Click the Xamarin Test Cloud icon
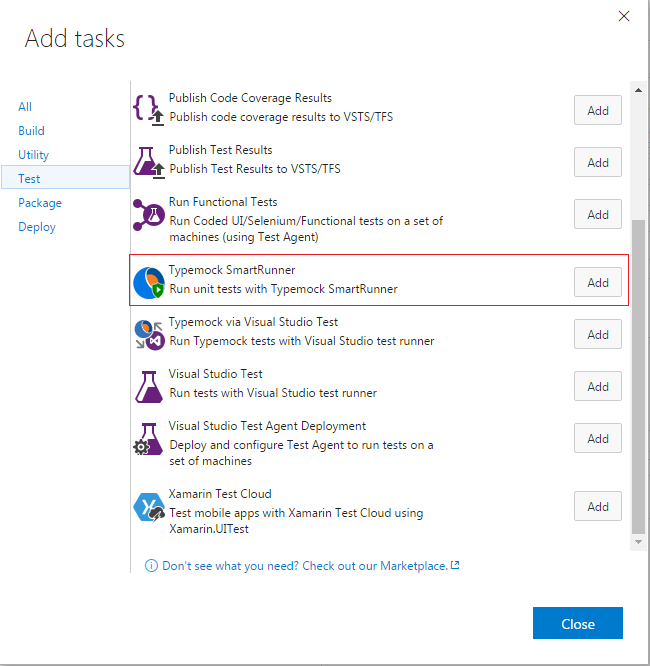 point(149,506)
